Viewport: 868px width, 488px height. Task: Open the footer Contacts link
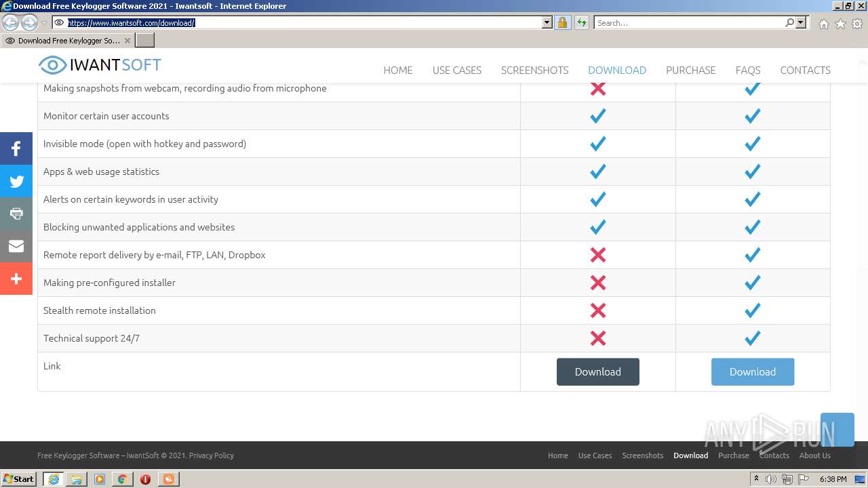[774, 455]
